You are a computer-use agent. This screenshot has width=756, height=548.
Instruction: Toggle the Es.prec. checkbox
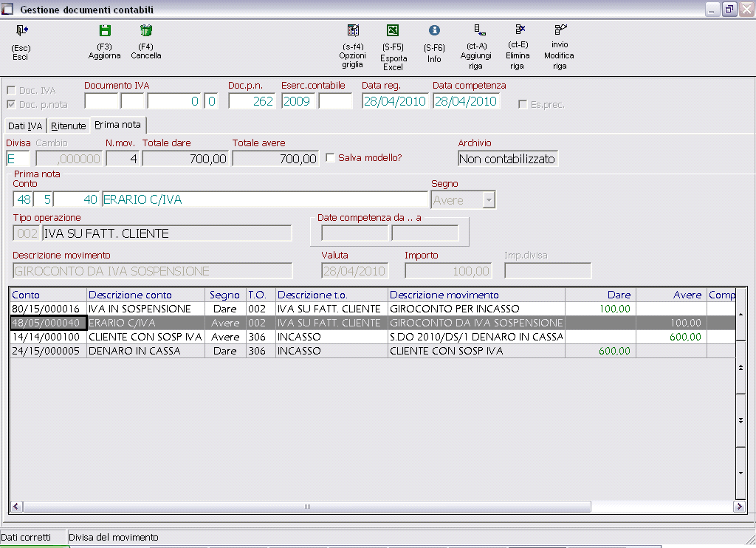click(522, 104)
